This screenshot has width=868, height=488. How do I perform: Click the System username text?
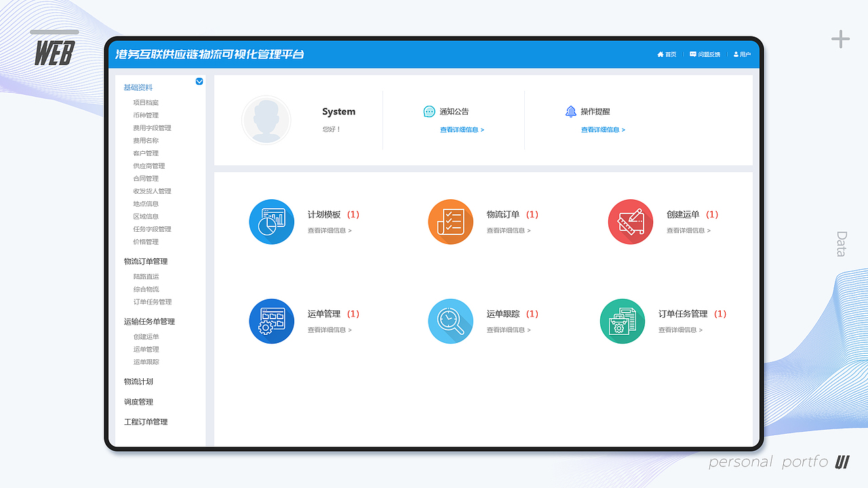click(x=338, y=112)
